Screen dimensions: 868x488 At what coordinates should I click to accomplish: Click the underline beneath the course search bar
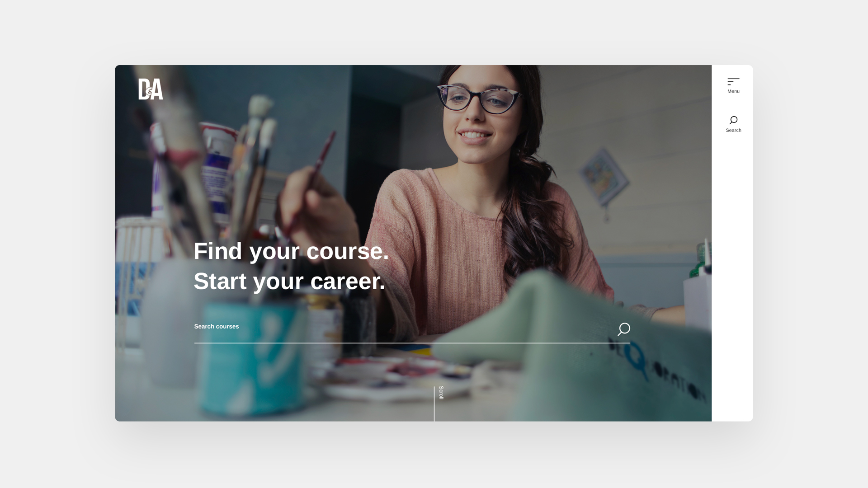pos(412,343)
